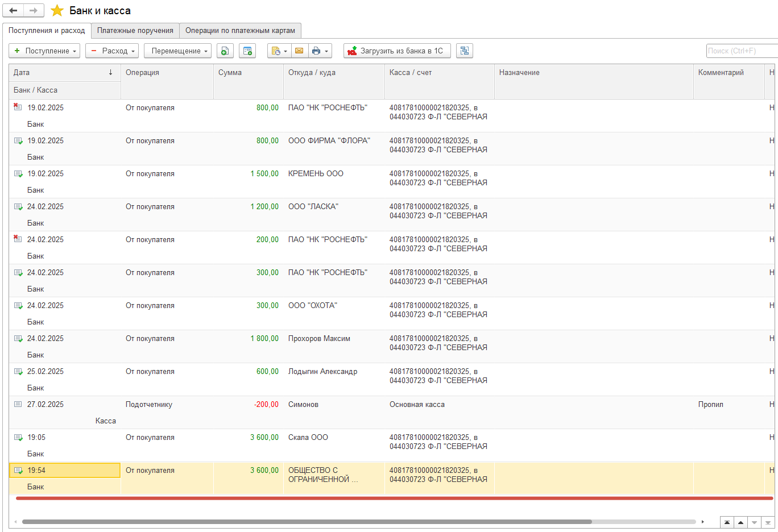Click the create document from template icon
The image size is (778, 532).
[247, 51]
